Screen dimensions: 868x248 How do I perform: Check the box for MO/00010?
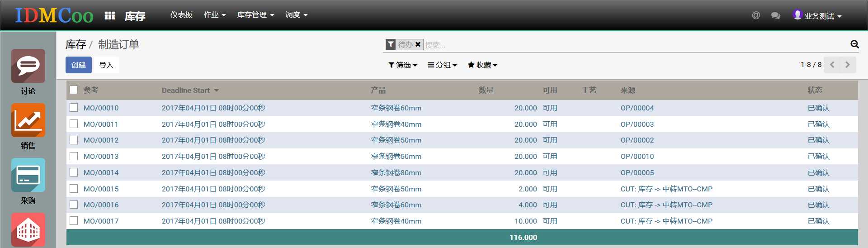(74, 108)
